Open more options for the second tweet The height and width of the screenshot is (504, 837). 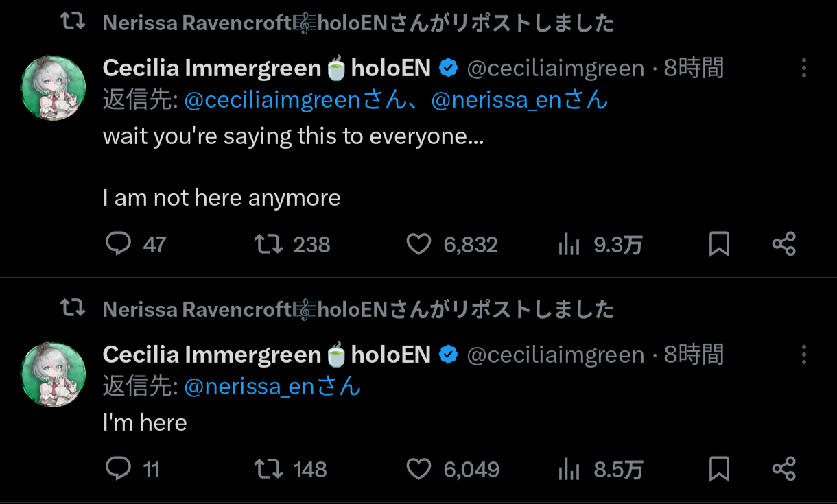point(803,355)
